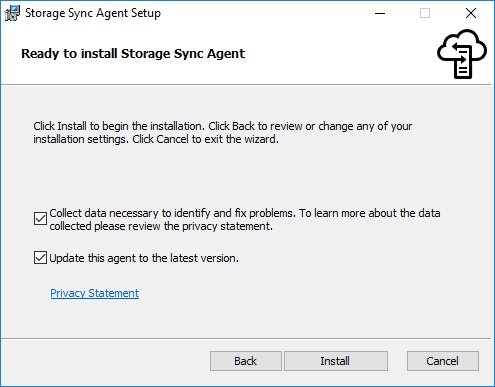
Task: Click the word 'Statement' in the privacy link
Action: pyautogui.click(x=114, y=293)
